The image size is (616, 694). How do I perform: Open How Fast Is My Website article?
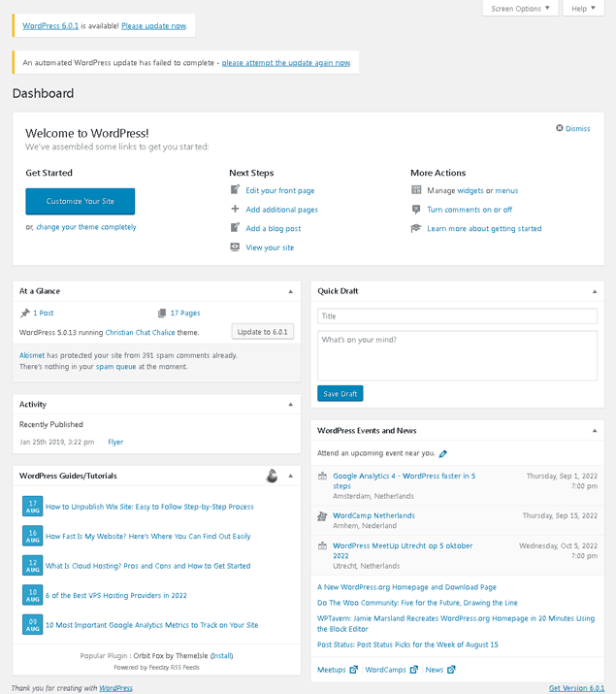[147, 537]
